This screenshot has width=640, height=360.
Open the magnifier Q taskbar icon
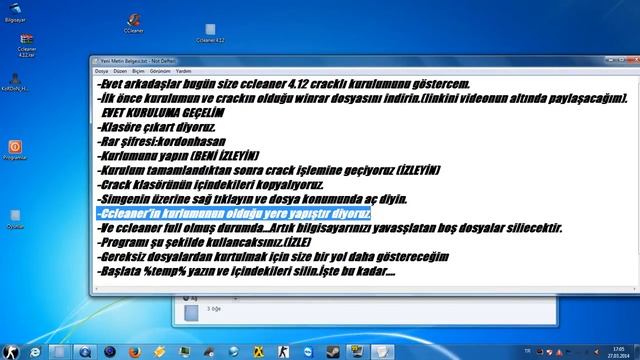[x=85, y=352]
